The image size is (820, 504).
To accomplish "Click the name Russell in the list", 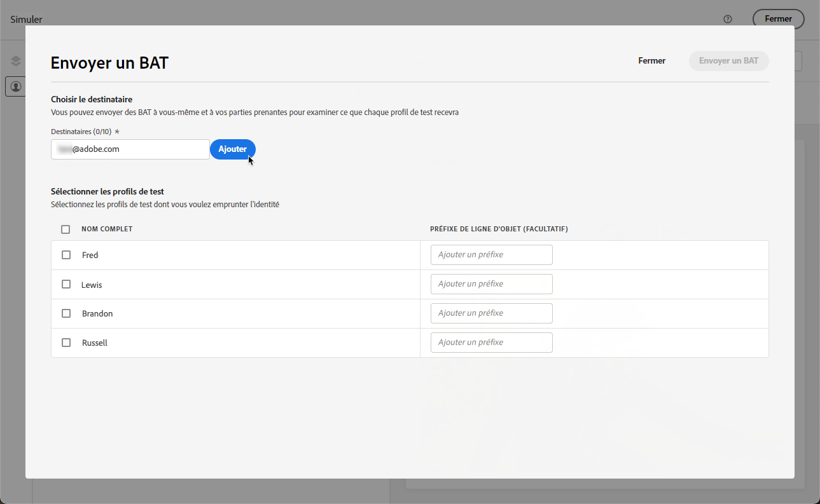I will coord(95,343).
